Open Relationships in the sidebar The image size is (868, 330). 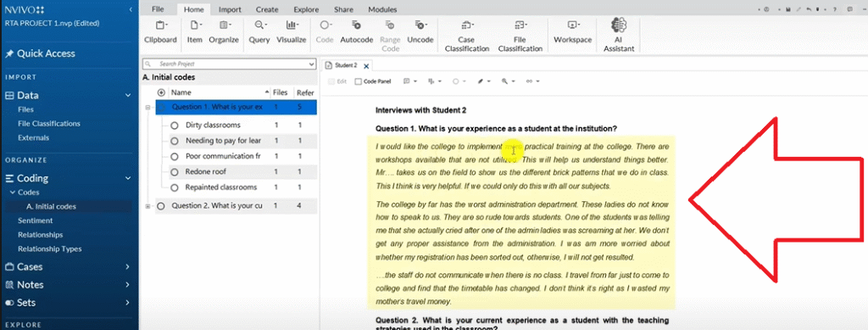[x=41, y=235]
